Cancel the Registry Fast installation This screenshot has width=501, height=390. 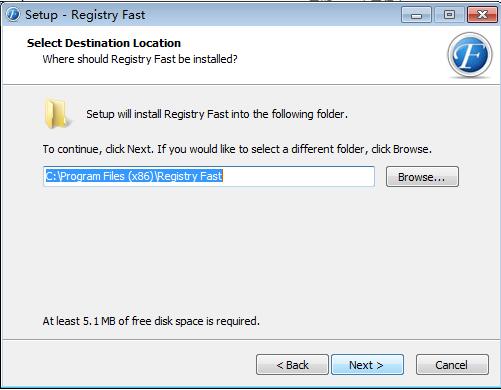click(452, 365)
